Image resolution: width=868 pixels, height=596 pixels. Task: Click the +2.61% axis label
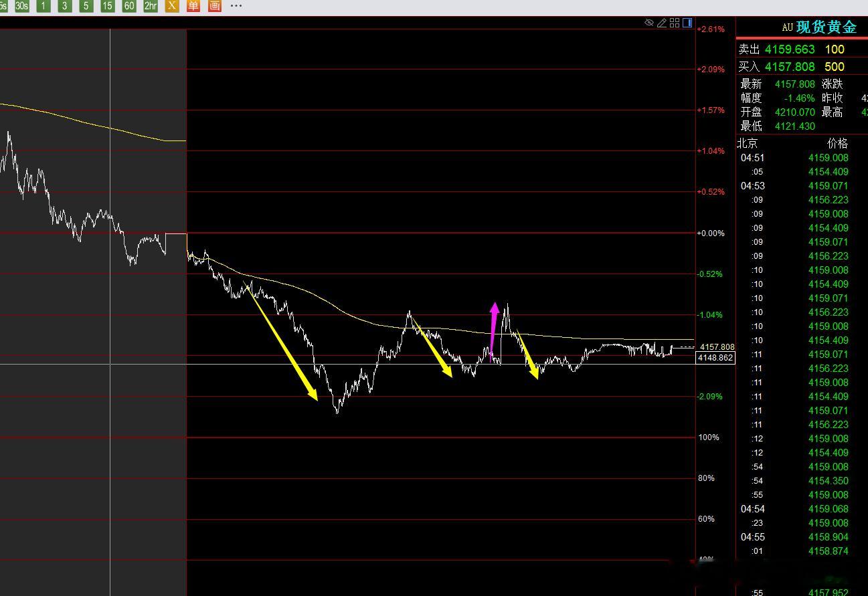(x=711, y=29)
